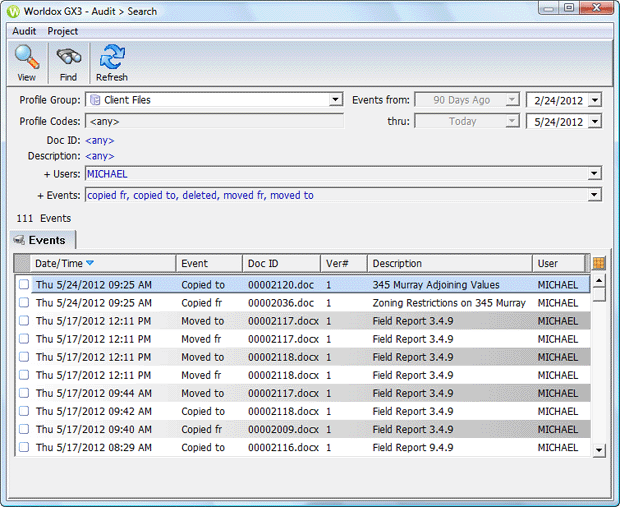620x507 pixels.
Task: Click the Worldox logo in title bar
Action: [13, 9]
